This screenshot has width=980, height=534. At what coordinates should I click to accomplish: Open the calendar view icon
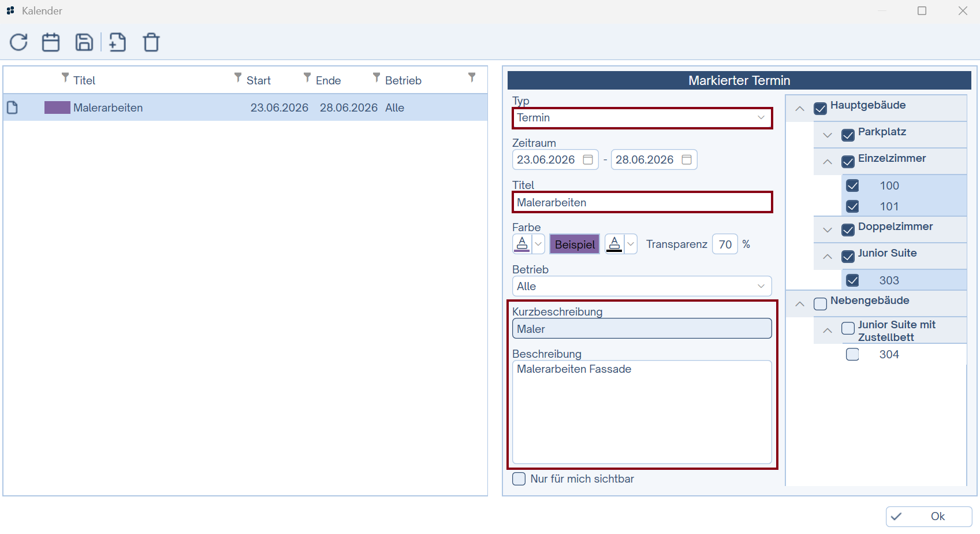[x=51, y=42]
